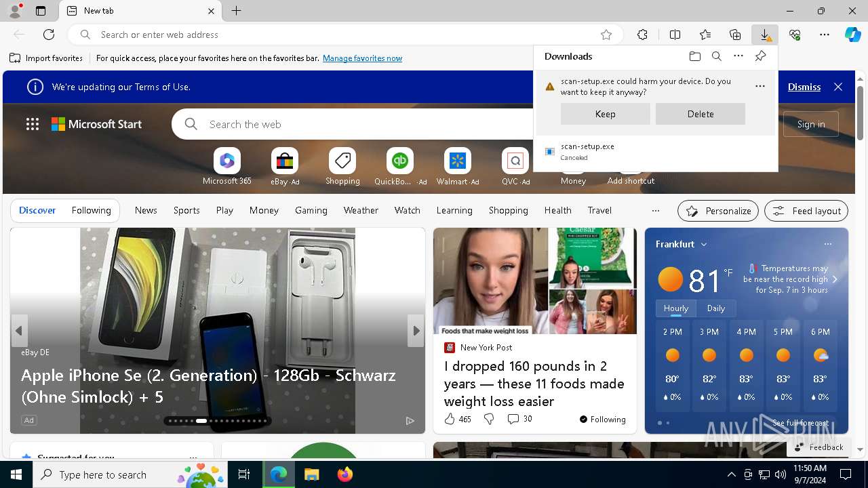Viewport: 868px width, 488px height.
Task: Open the Shopping category tab
Action: click(x=509, y=210)
